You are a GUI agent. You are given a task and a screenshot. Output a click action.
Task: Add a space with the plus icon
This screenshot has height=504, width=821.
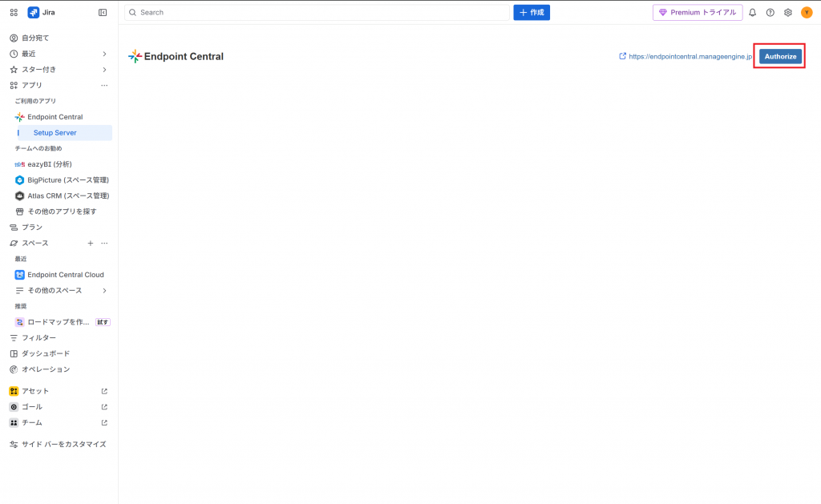(91, 243)
